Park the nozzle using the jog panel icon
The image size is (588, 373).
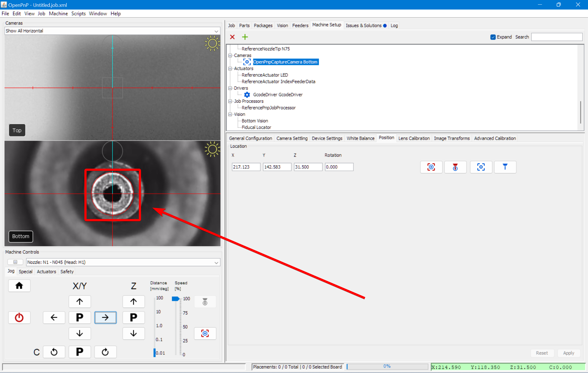[205, 302]
